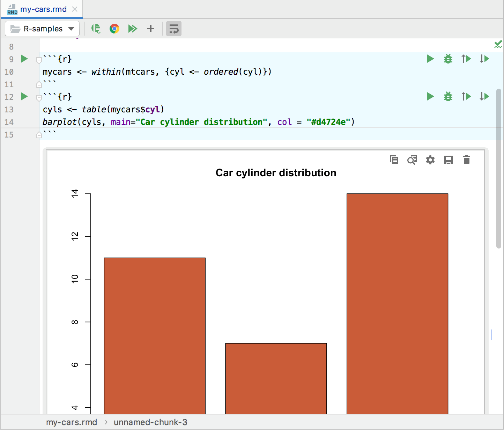
Task: Open preview in Chrome browser icon
Action: click(x=114, y=29)
